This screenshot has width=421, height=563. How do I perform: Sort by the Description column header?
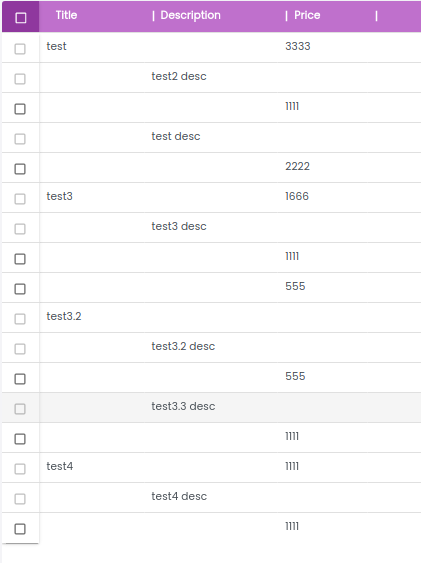tap(191, 15)
